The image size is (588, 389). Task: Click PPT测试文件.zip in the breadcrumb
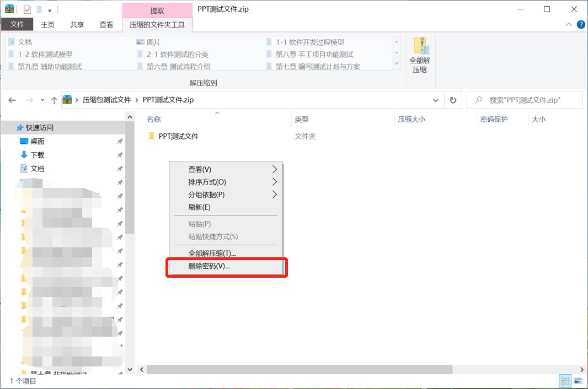[168, 100]
